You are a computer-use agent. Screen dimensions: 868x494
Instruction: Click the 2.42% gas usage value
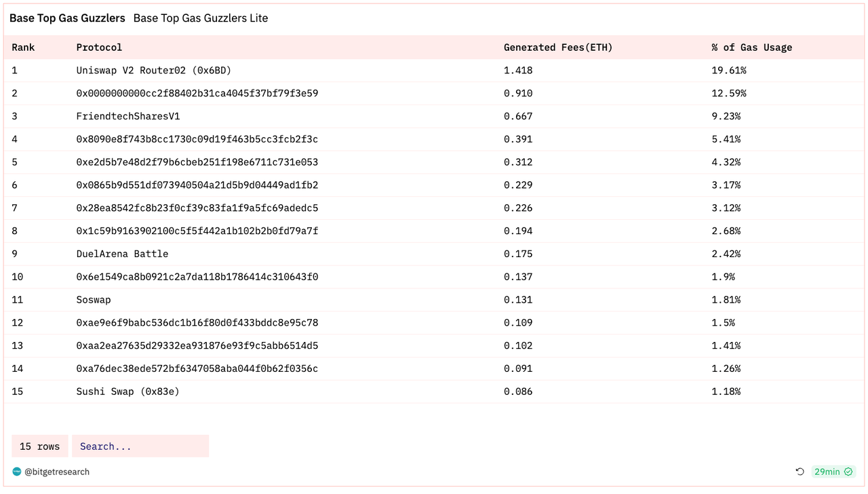pos(726,254)
